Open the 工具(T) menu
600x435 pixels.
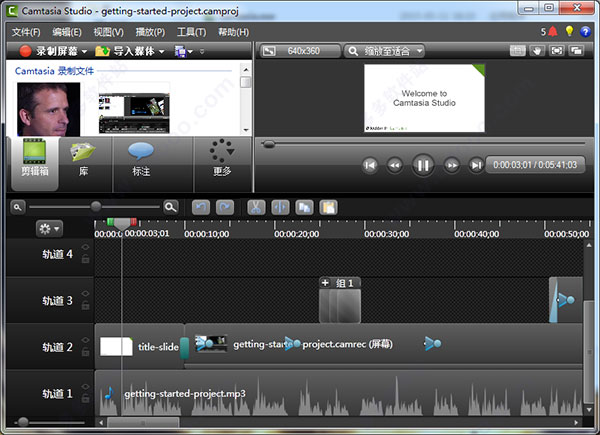pyautogui.click(x=191, y=32)
